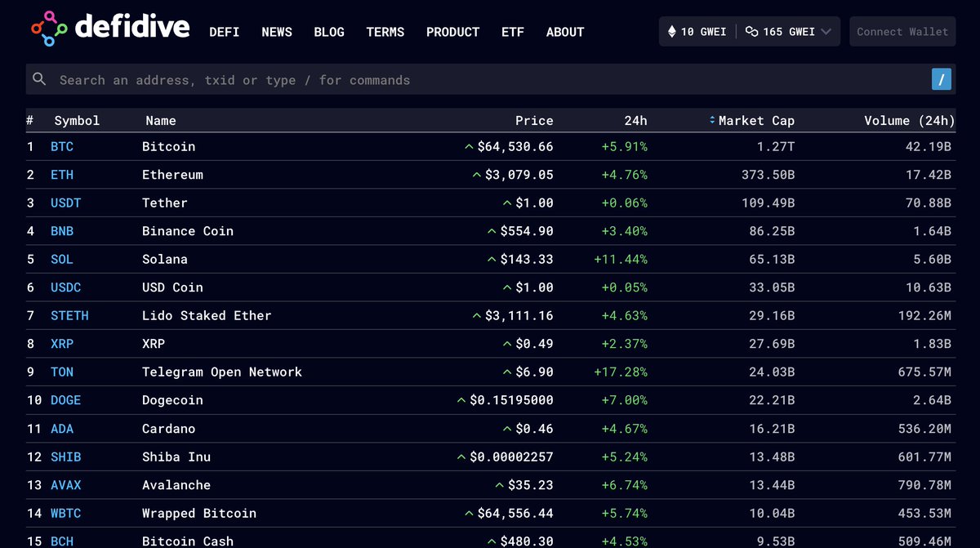Click the Connect Wallet button
Image resolution: width=980 pixels, height=548 pixels.
902,32
